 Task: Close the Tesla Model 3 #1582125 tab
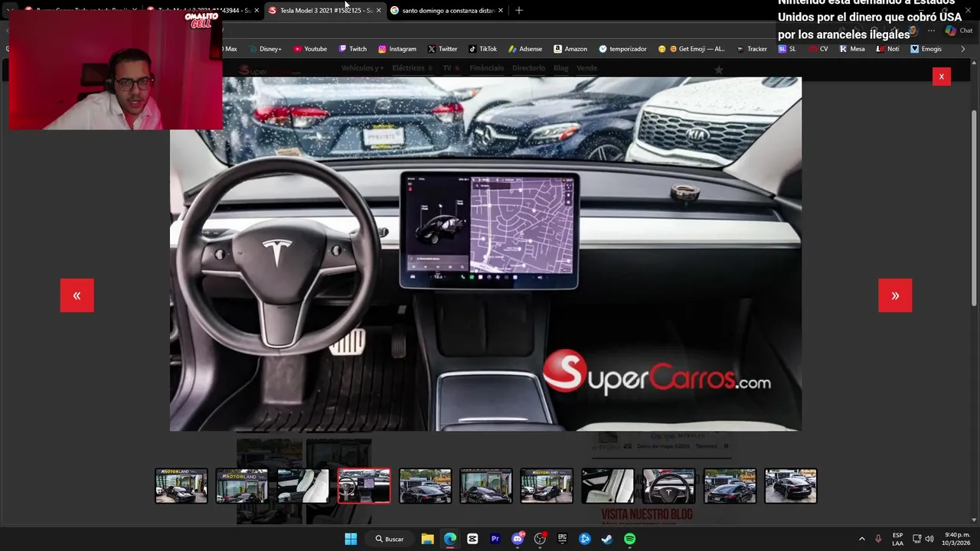(378, 11)
